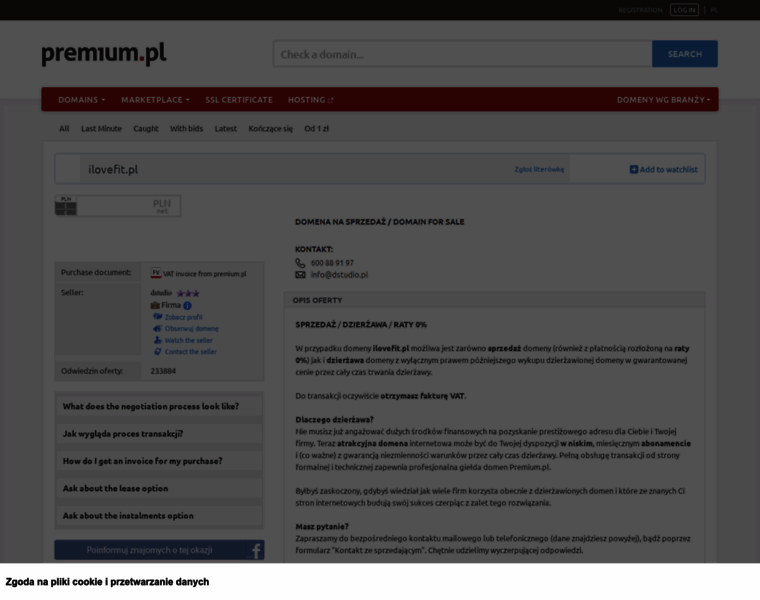Expand the DOMAINS menu
This screenshot has width=760, height=600.
pos(81,100)
